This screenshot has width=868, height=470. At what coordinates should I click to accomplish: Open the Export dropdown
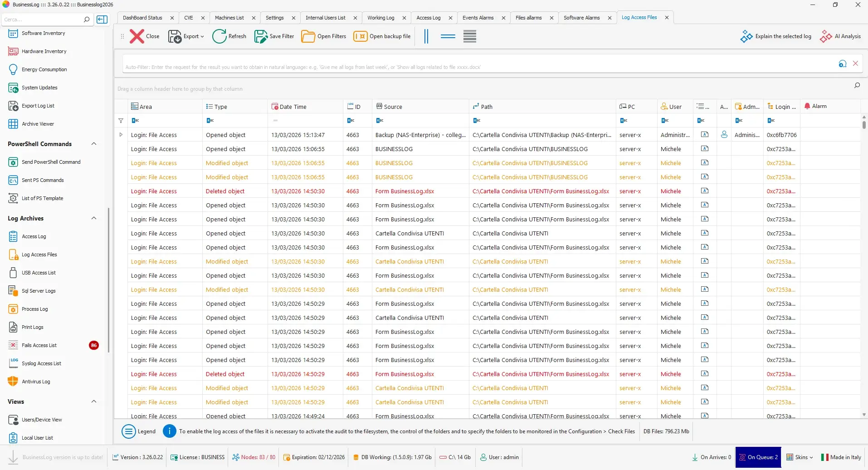pyautogui.click(x=186, y=36)
